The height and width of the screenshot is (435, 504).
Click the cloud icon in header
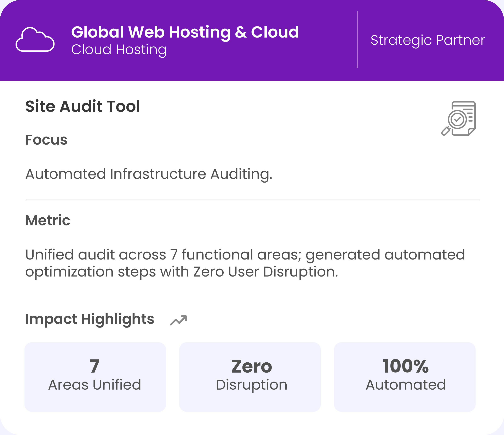pyautogui.click(x=35, y=39)
